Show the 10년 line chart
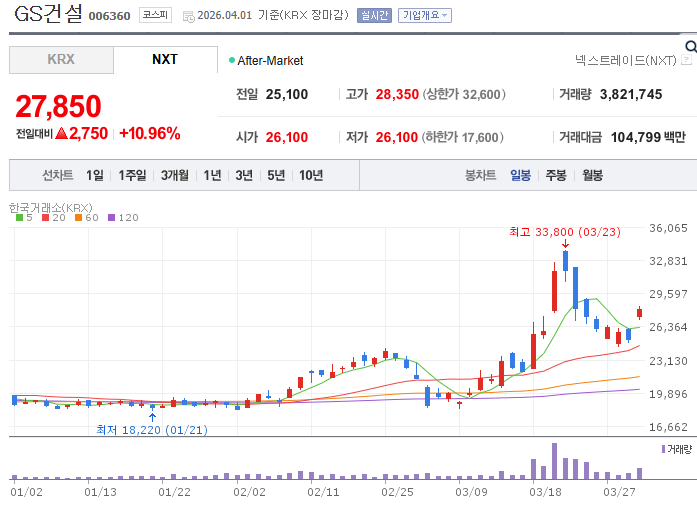The height and width of the screenshot is (507, 697). click(x=311, y=176)
